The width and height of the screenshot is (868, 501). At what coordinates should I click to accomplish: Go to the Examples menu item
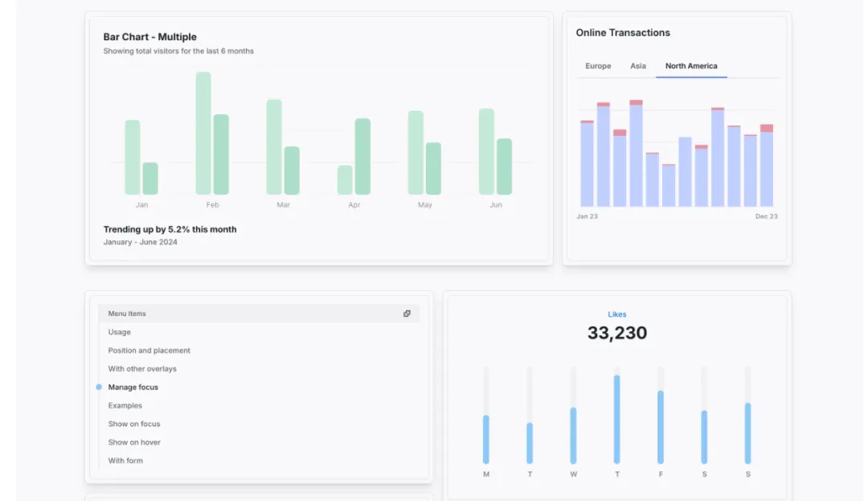click(125, 405)
